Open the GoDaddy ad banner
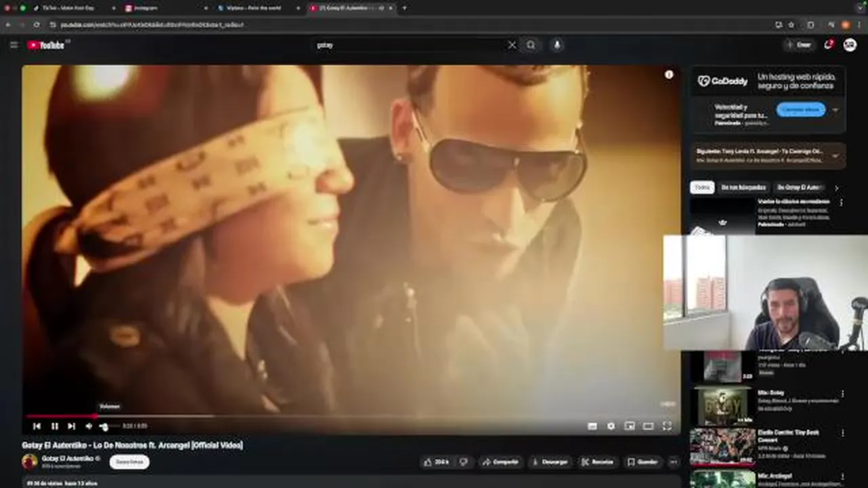 point(768,81)
